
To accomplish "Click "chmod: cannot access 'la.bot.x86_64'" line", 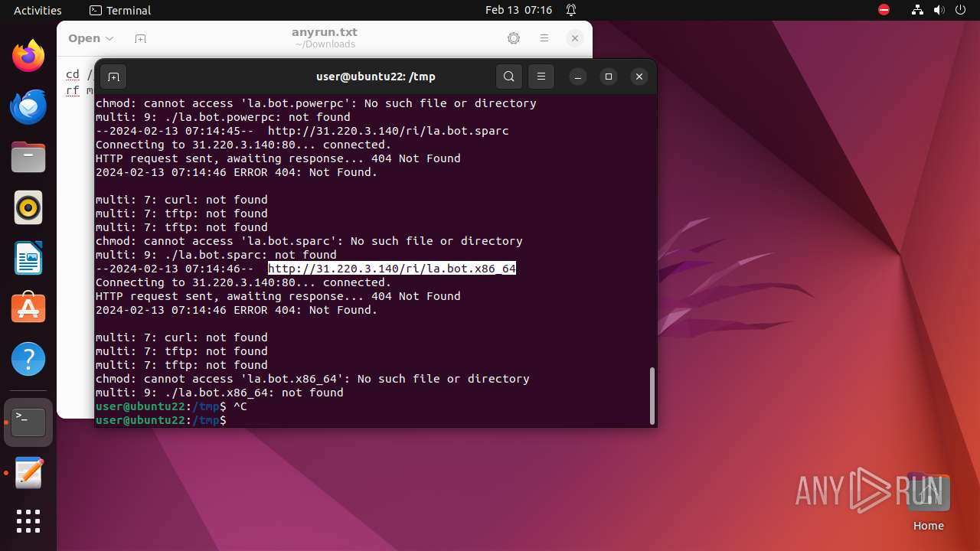I will [312, 379].
